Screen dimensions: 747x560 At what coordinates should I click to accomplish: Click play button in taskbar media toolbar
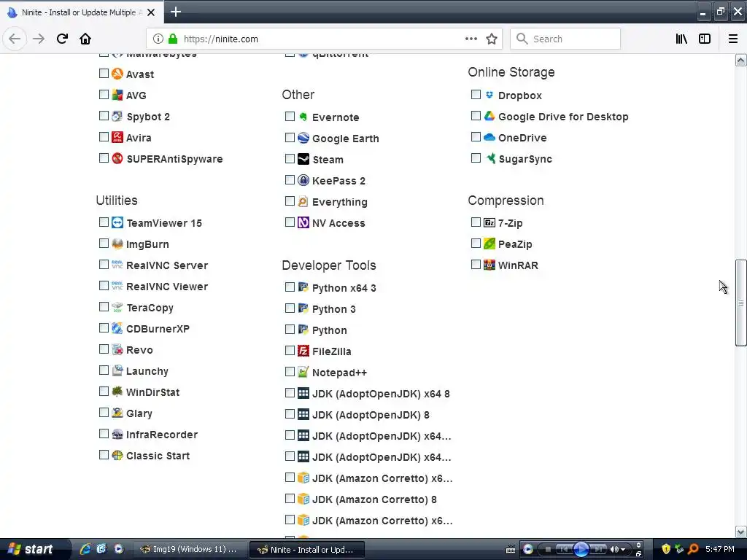pos(581,550)
